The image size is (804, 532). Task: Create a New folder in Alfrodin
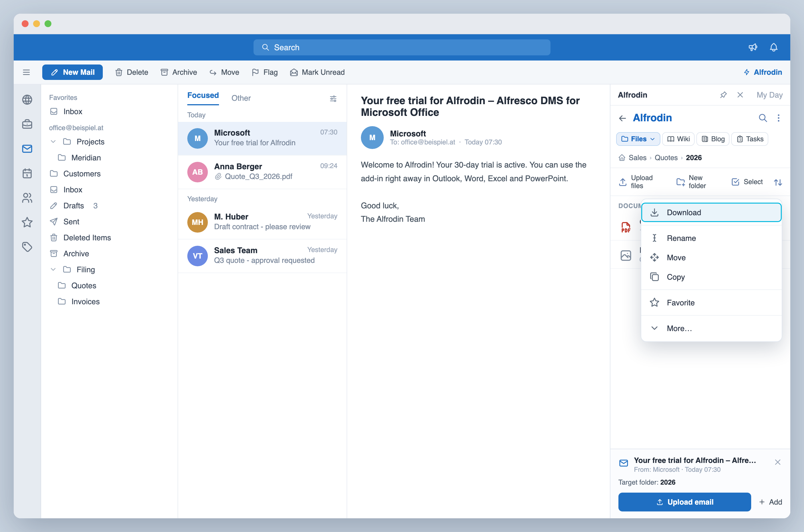tap(691, 182)
